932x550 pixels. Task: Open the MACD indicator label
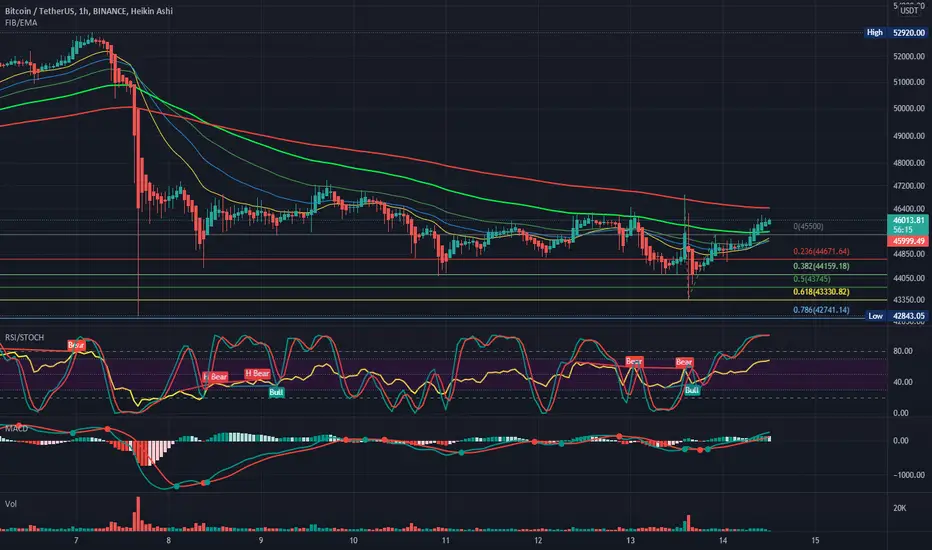[17, 428]
